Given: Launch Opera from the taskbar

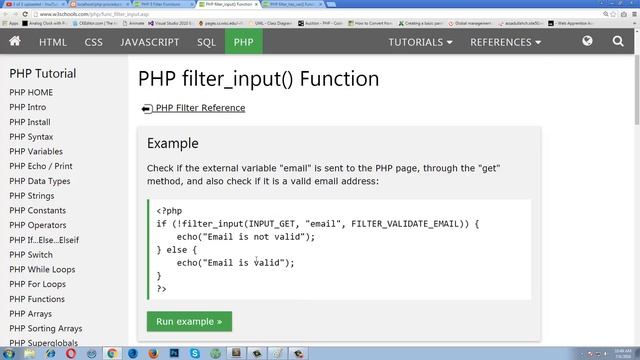Looking at the screenshot, I should tap(71, 353).
